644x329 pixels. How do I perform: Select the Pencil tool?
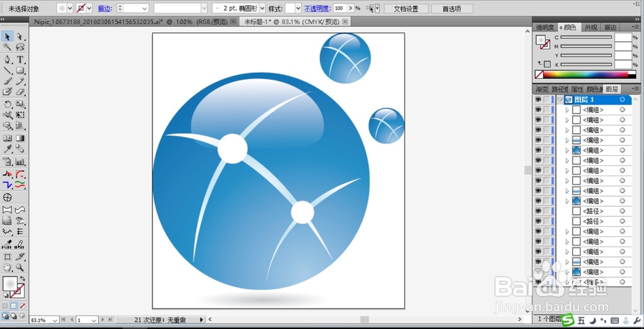(20, 81)
